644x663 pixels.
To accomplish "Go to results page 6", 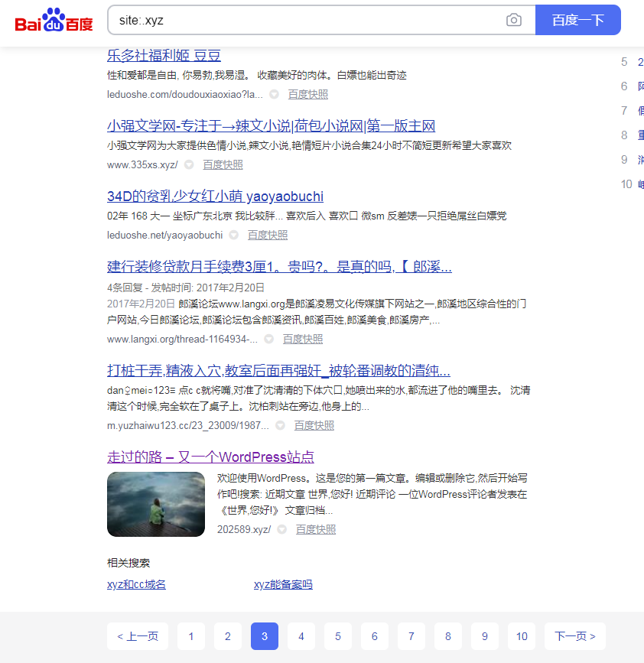I will (x=375, y=636).
